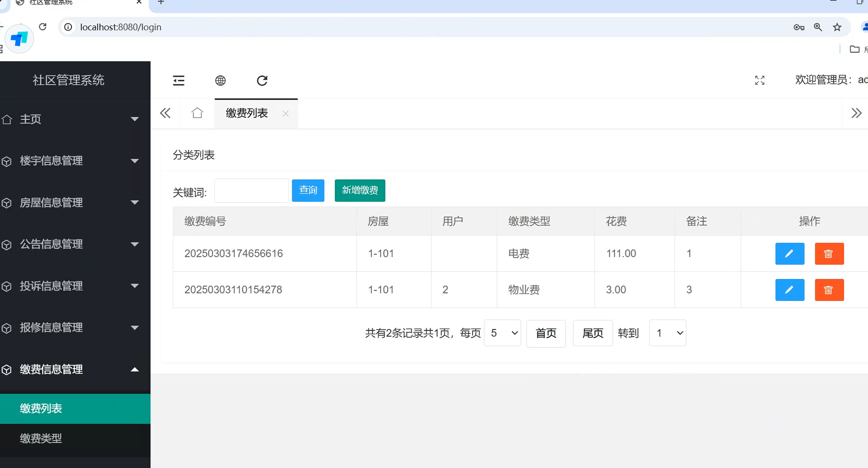Viewport: 868px width, 468px height.
Task: Click the globe website icon
Action: tap(220, 81)
